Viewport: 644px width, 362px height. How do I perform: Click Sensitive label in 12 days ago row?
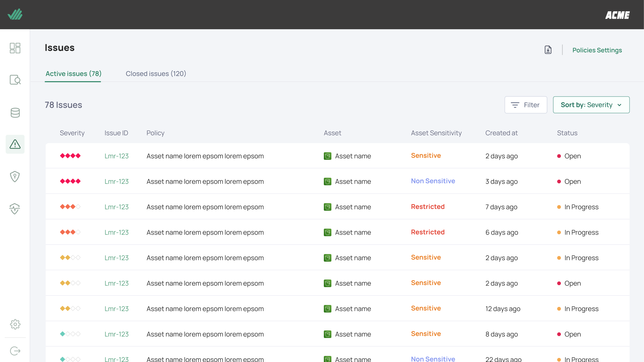426,308
